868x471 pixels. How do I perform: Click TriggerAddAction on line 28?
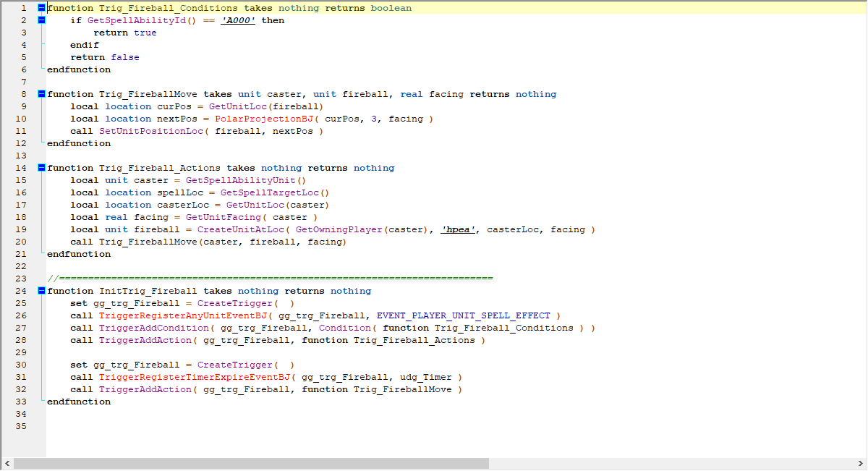pyautogui.click(x=145, y=340)
